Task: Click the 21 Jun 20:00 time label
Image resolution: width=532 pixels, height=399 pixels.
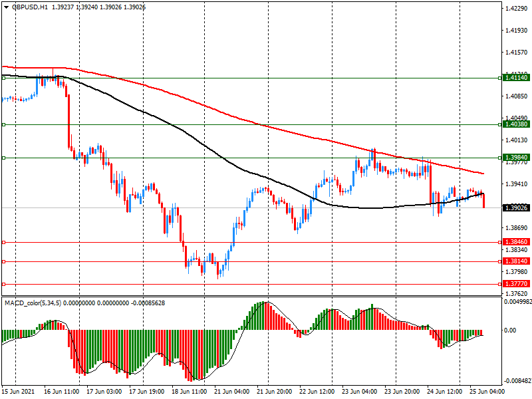Action: coord(275,392)
